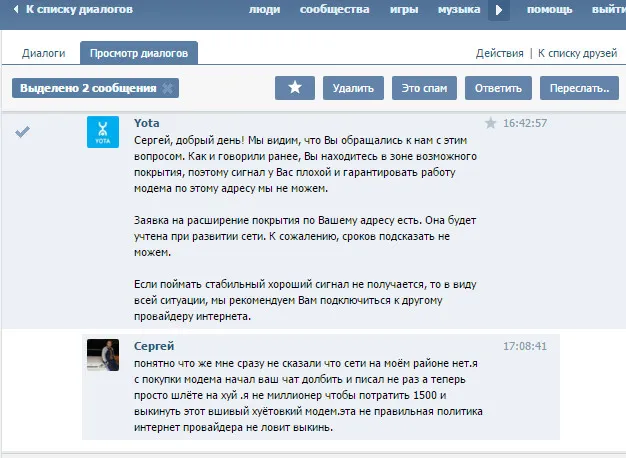Select the 'Просмотр диалогов' tab
This screenshot has height=458, width=626.
(139, 53)
